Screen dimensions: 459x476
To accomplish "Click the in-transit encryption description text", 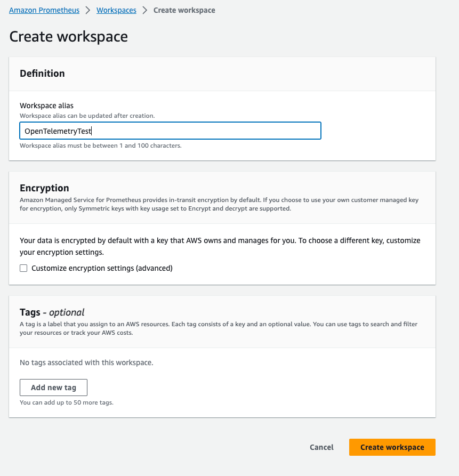I will [x=219, y=203].
